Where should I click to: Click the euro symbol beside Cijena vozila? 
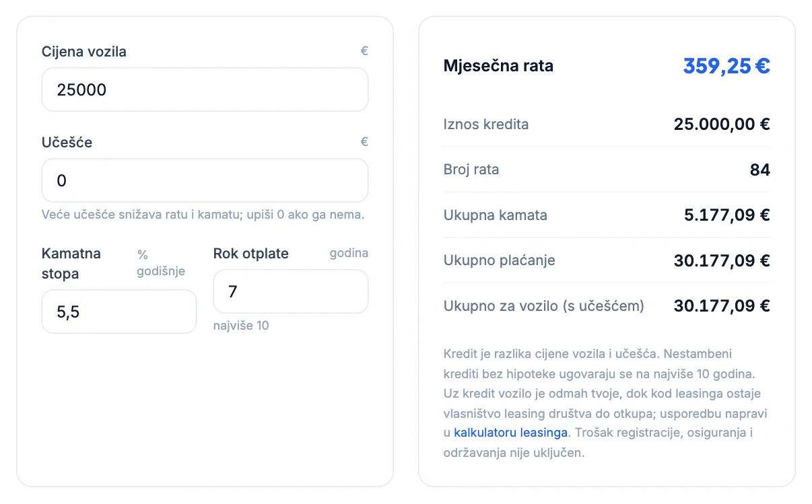pos(364,51)
